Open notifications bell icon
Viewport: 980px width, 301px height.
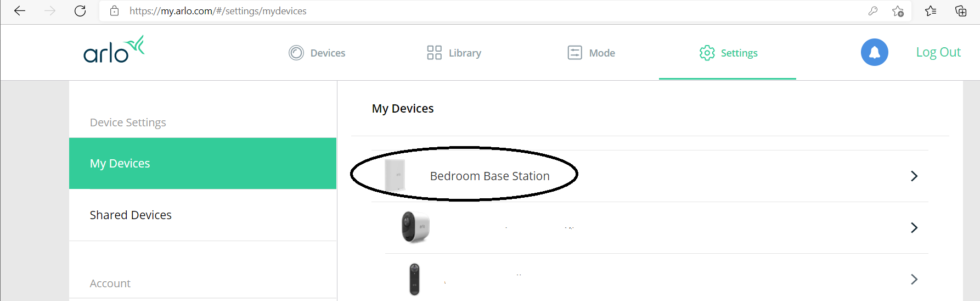coord(874,52)
